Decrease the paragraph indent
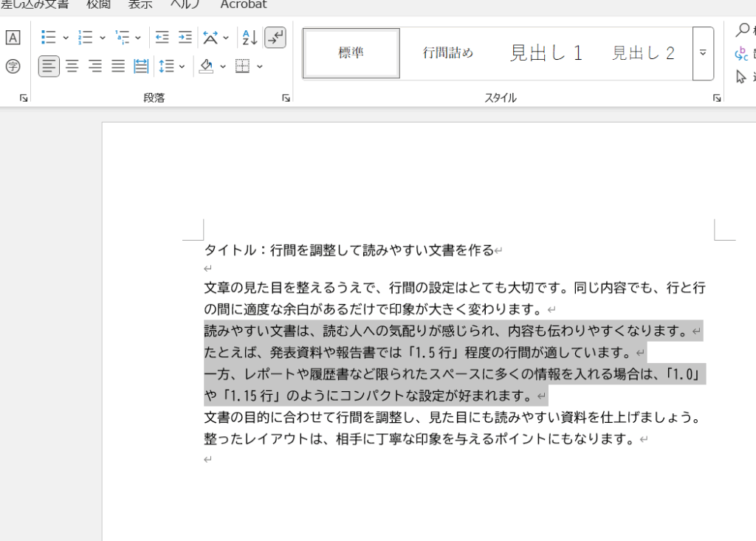This screenshot has height=541, width=756. 162,37
